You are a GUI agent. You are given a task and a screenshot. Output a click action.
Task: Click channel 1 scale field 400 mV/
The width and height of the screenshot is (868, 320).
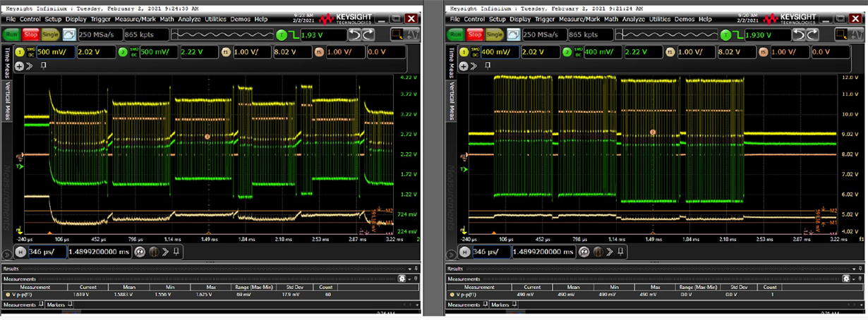(499, 52)
